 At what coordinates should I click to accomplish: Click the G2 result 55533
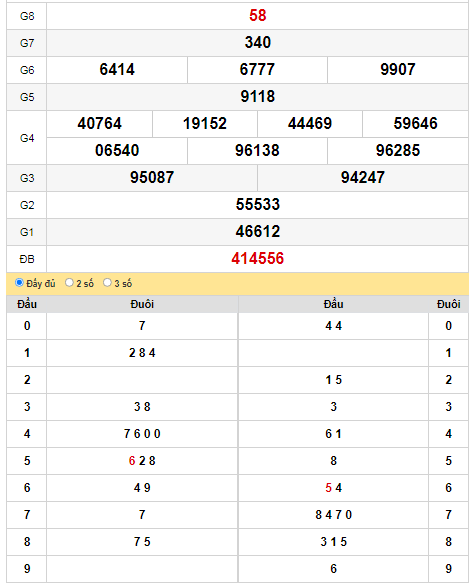(258, 205)
